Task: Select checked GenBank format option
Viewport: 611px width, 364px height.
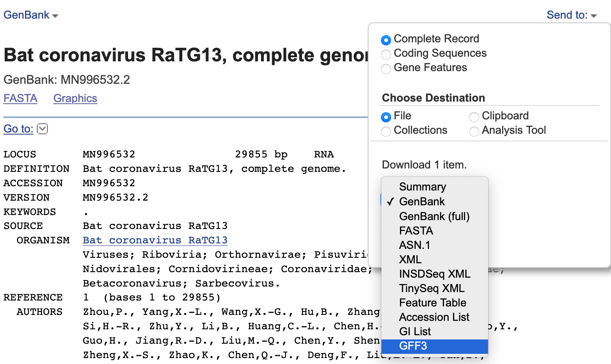Action: (x=435, y=201)
